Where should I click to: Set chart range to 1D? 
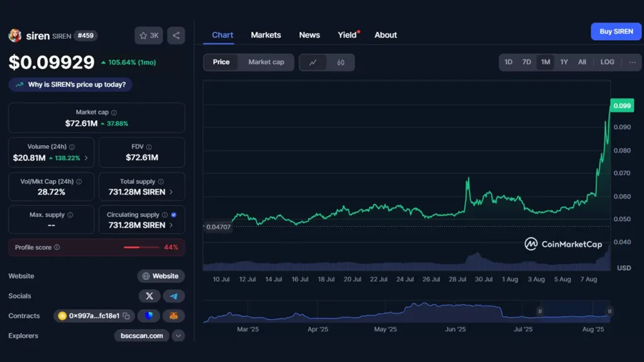point(508,62)
